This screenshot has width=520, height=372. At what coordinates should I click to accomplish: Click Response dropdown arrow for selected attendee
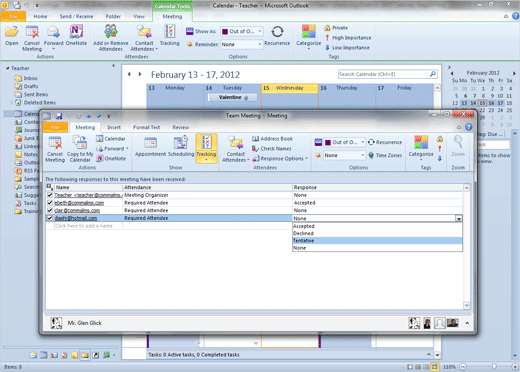point(459,219)
